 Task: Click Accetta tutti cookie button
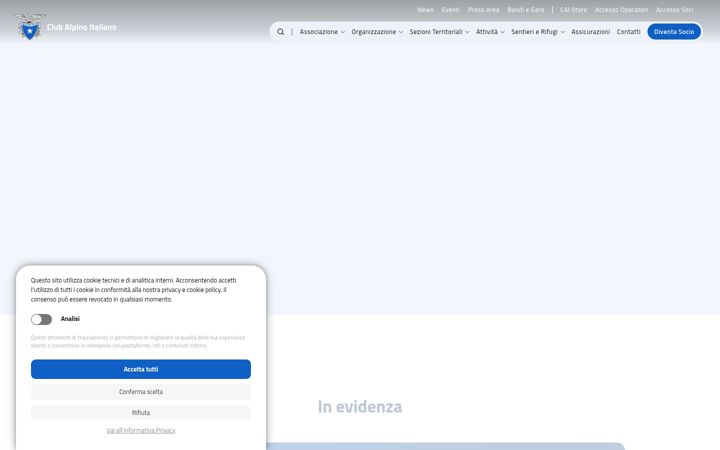[141, 369]
